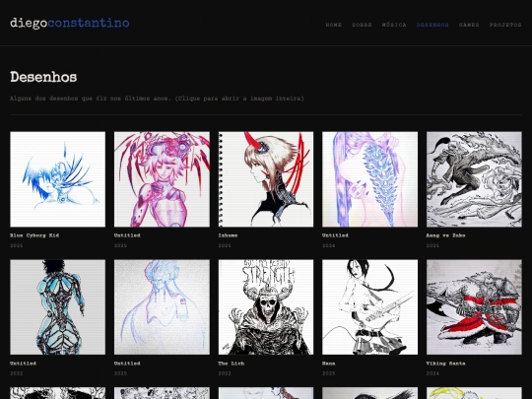Click the 'Aang vs Zuko' caption

tap(445, 235)
